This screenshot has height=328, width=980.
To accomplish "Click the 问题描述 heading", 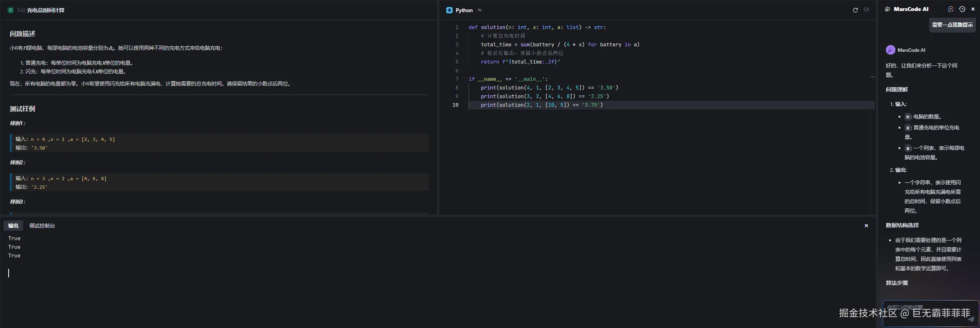I will (23, 34).
